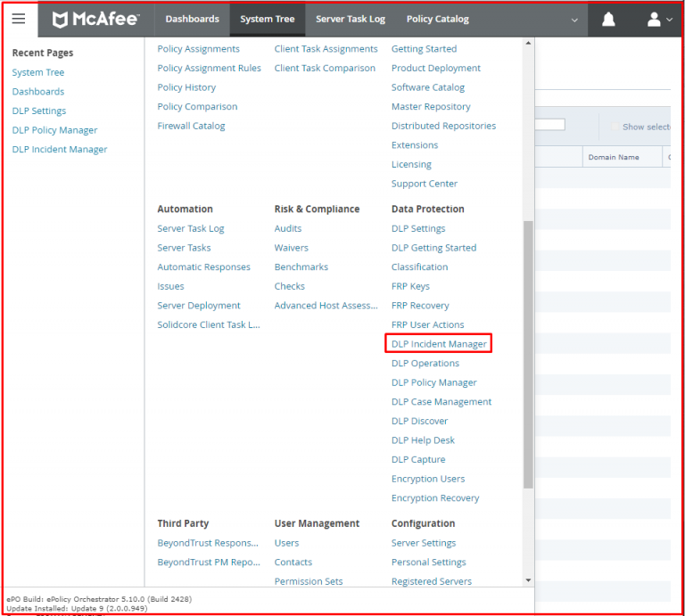Open Automatic Responses under Automation

pyautogui.click(x=203, y=267)
